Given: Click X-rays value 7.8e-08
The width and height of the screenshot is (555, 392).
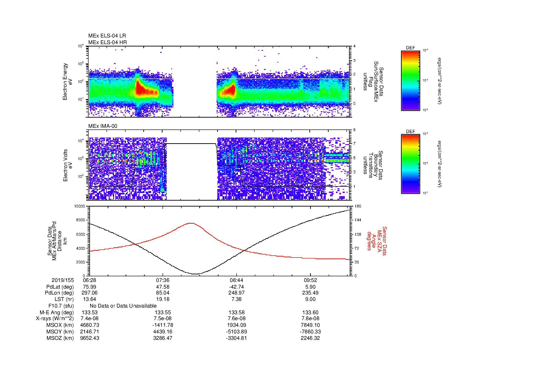Looking at the screenshot, I should click(x=310, y=319).
